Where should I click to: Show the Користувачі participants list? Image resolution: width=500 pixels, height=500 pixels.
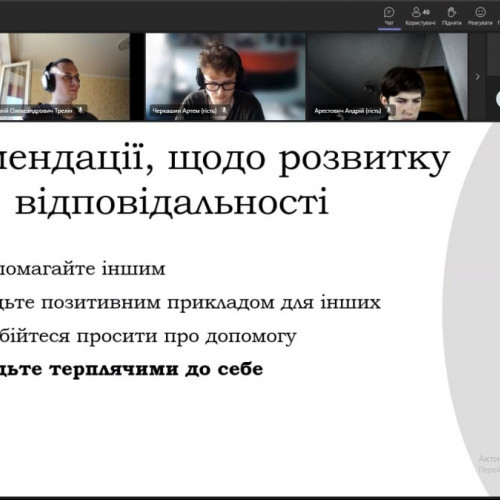(420, 16)
